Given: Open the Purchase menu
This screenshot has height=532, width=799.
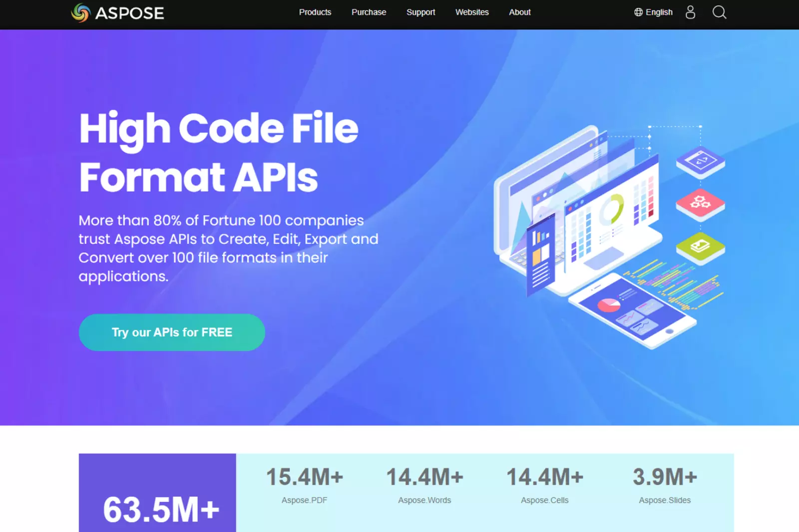Looking at the screenshot, I should (x=369, y=12).
